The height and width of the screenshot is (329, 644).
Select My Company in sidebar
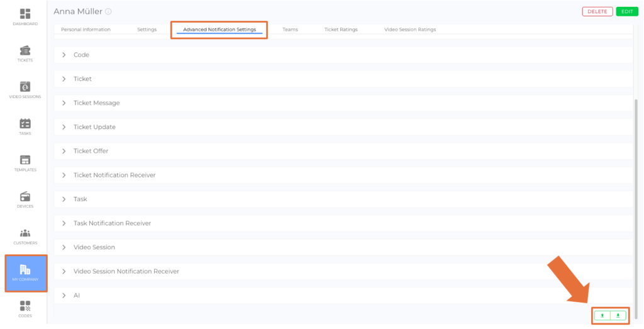pyautogui.click(x=25, y=272)
